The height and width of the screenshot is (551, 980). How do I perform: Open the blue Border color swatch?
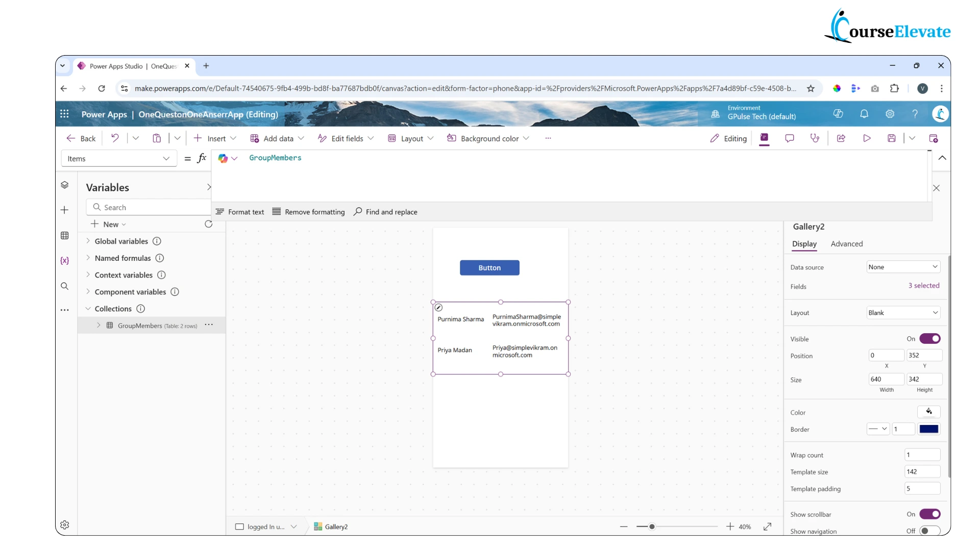click(x=929, y=429)
